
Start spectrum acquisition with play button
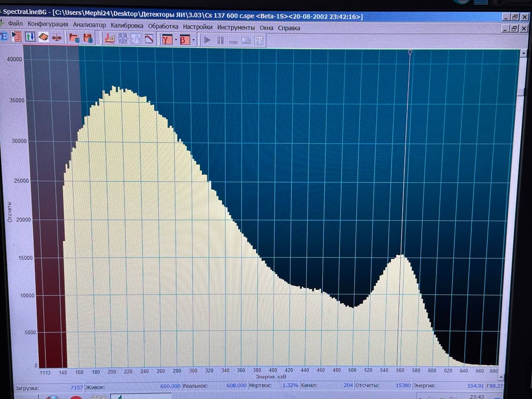[207, 40]
